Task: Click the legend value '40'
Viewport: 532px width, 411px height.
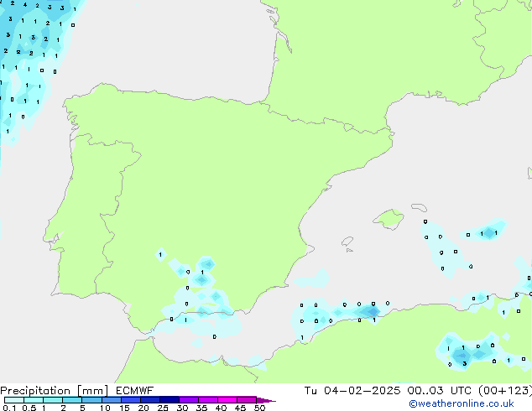Action: (x=221, y=408)
